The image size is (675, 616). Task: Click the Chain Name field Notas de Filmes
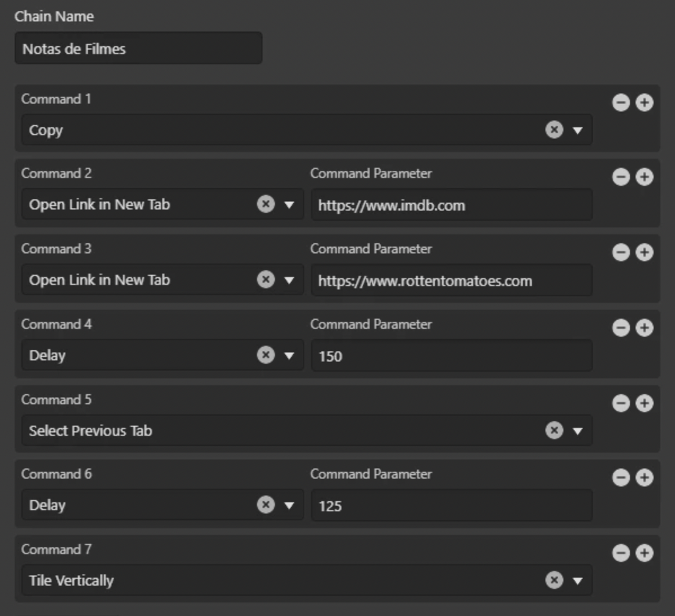click(x=138, y=48)
